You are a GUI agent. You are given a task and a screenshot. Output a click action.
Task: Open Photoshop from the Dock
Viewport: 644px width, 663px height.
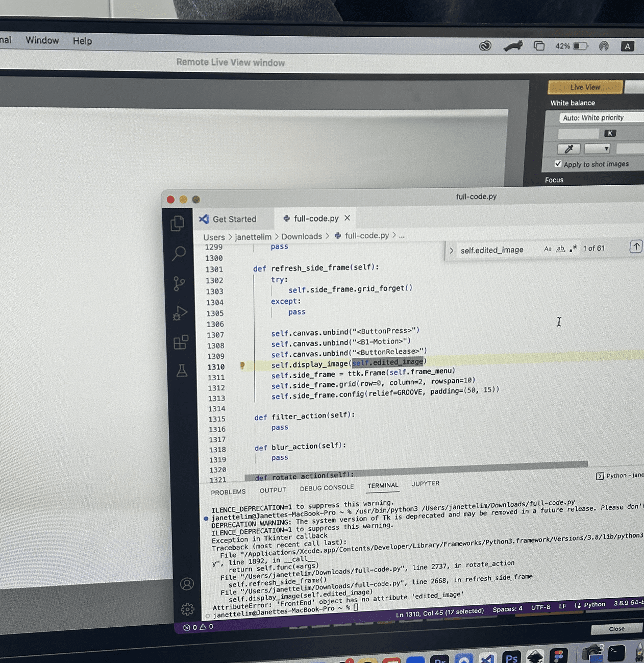(511, 657)
